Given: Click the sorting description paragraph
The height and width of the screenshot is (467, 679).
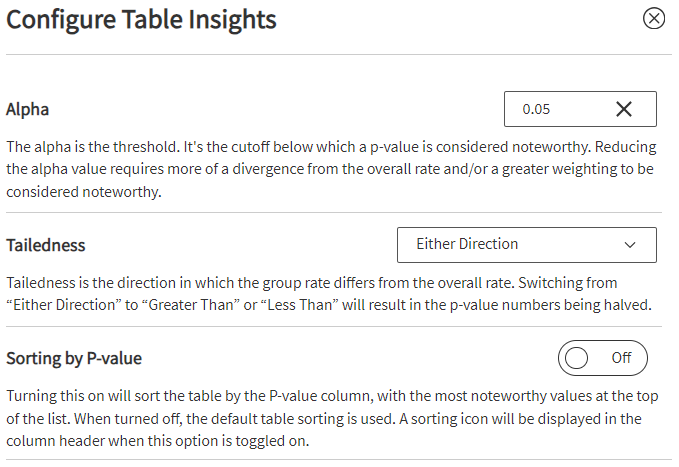Looking at the screenshot, I should click(330, 417).
